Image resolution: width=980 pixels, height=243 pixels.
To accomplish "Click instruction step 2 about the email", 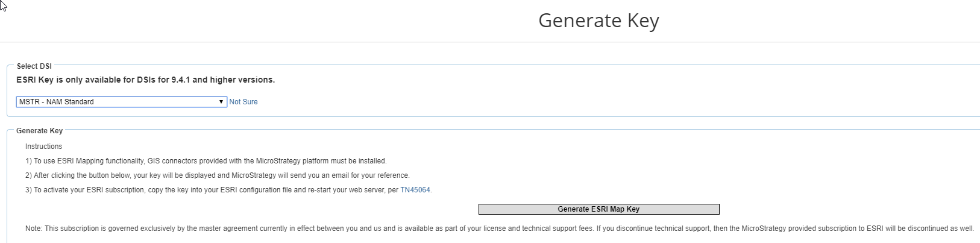I will [217, 175].
